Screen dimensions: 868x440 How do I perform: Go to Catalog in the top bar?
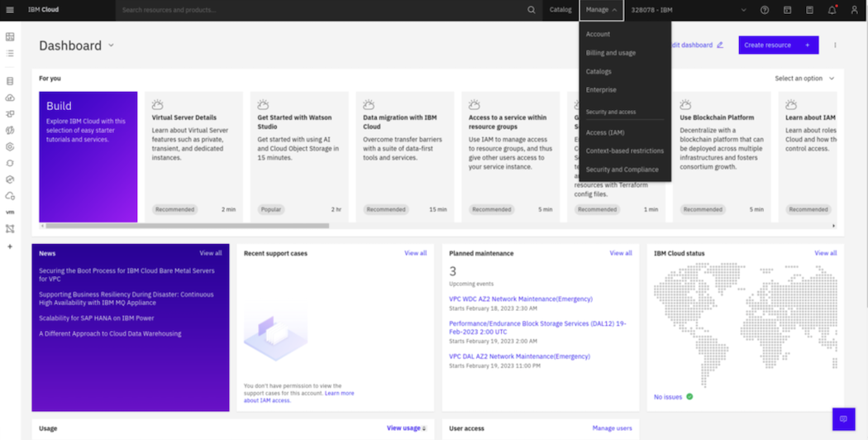click(x=560, y=10)
